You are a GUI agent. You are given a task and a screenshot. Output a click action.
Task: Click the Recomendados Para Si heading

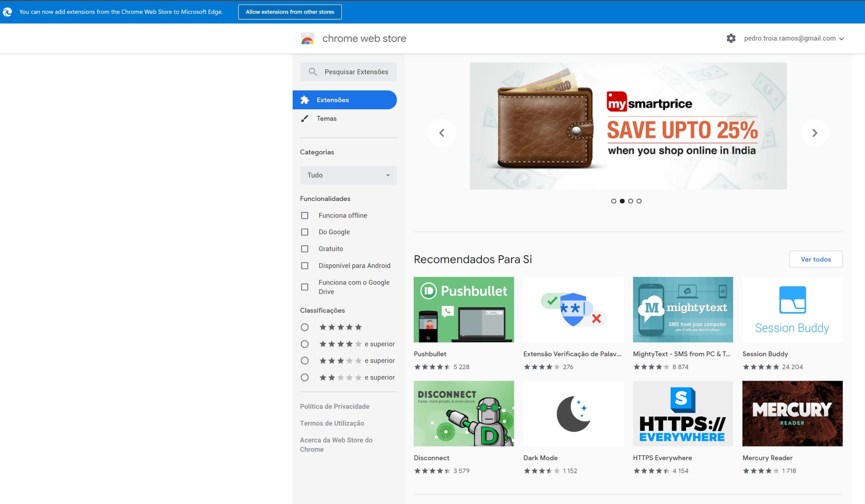click(x=473, y=259)
